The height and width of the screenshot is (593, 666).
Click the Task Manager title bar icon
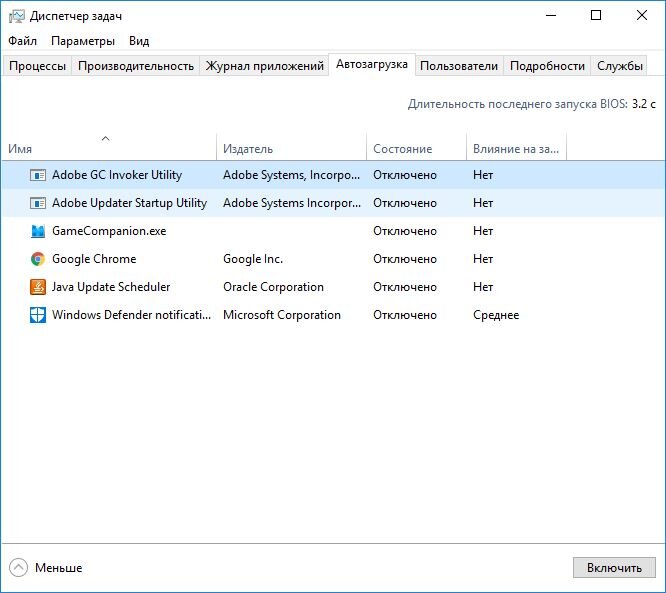pos(17,16)
